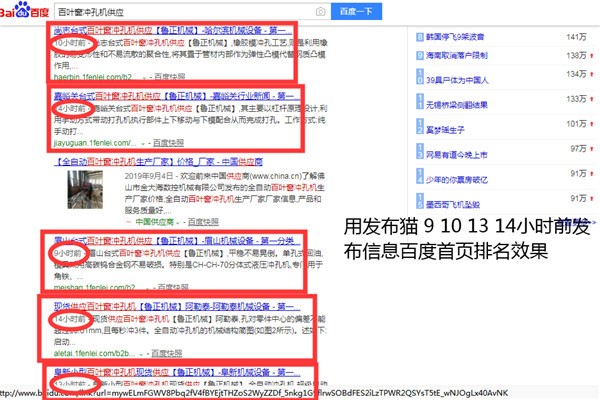600x400 pixels.
Task: Click the 9小时前 timestamp in 眉山 result
Action: (68, 253)
